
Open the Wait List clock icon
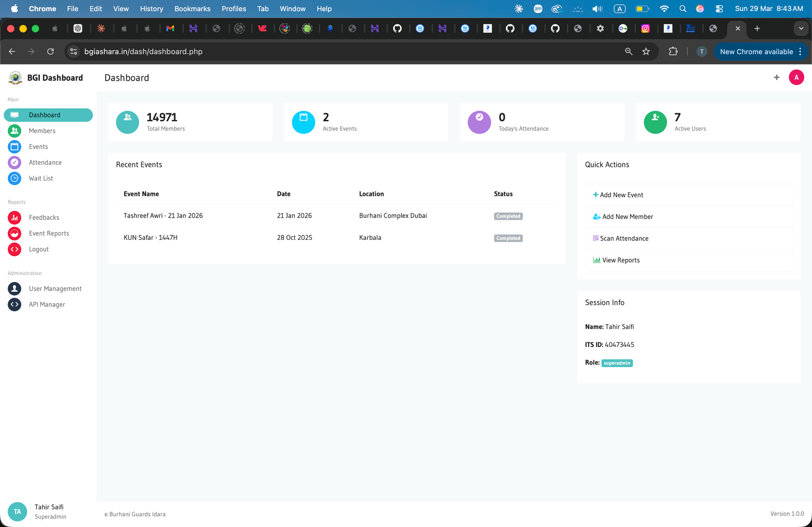click(15, 179)
